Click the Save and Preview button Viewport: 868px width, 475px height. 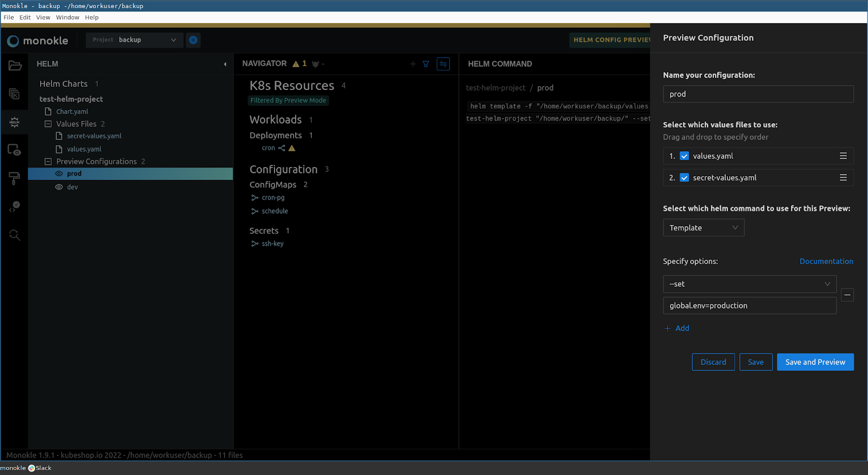815,362
